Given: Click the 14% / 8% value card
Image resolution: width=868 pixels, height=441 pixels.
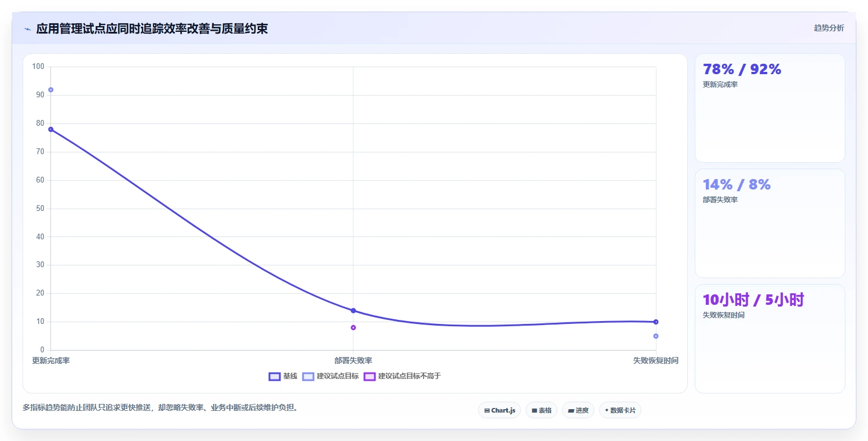Looking at the screenshot, I should tap(770, 223).
